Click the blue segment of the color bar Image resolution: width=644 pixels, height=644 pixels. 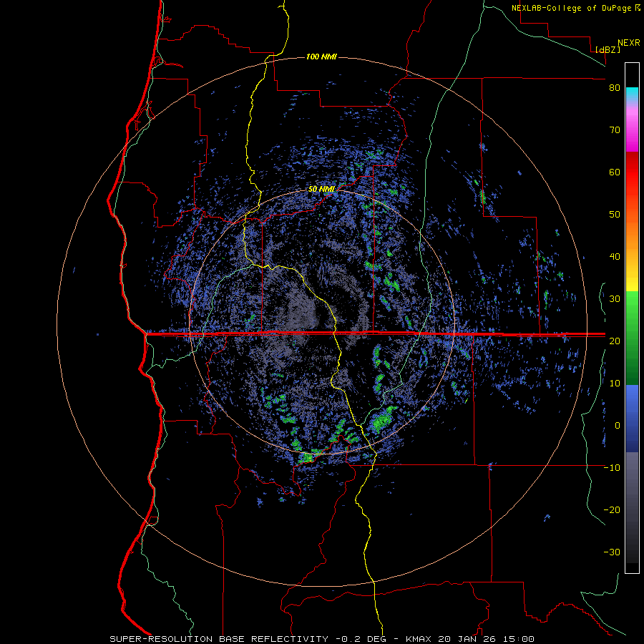(x=632, y=419)
